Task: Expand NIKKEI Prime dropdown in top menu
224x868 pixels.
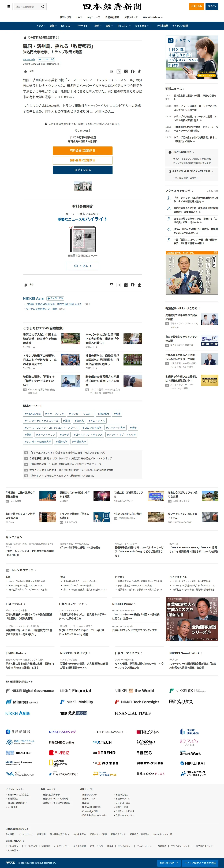Action: click(153, 17)
